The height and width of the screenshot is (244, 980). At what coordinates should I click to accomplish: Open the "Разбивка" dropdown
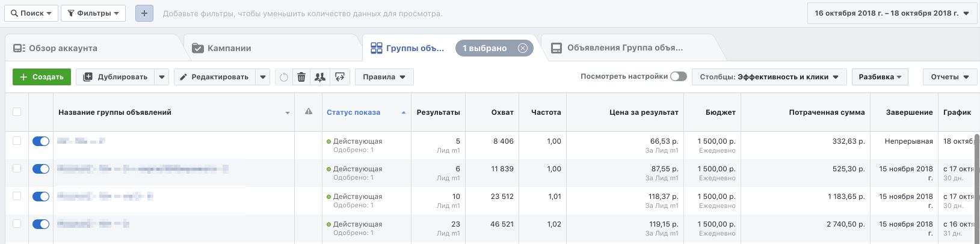click(x=880, y=77)
